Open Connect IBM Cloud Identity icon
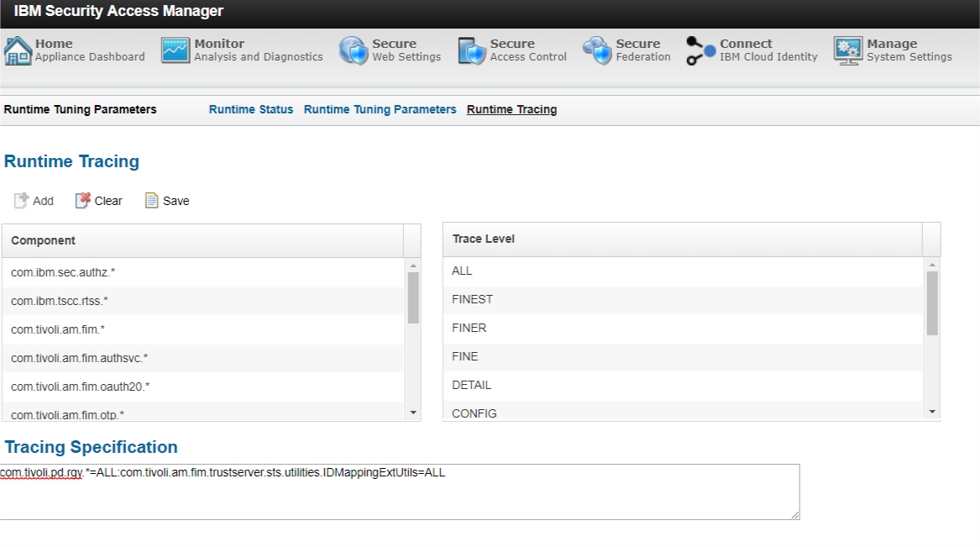The width and height of the screenshot is (980, 547). (701, 50)
